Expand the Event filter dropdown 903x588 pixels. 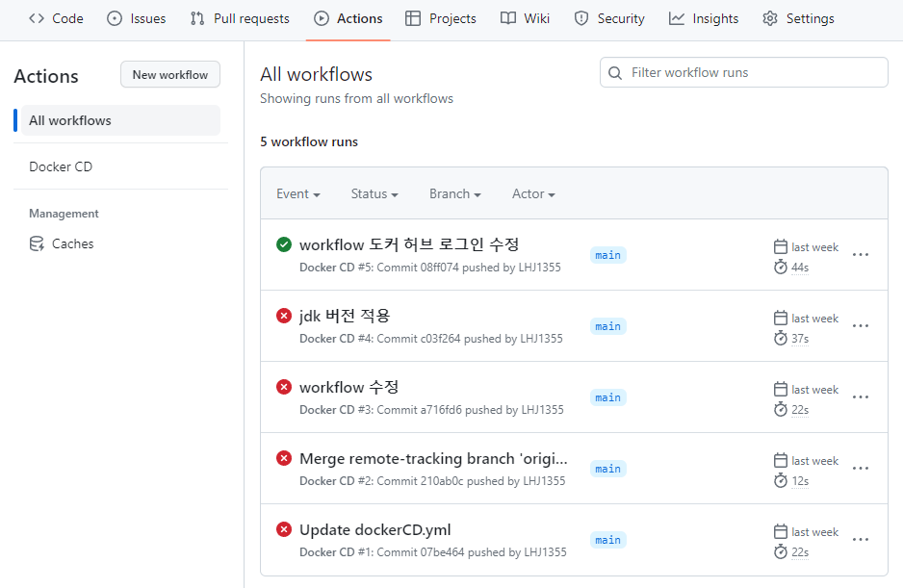click(298, 194)
